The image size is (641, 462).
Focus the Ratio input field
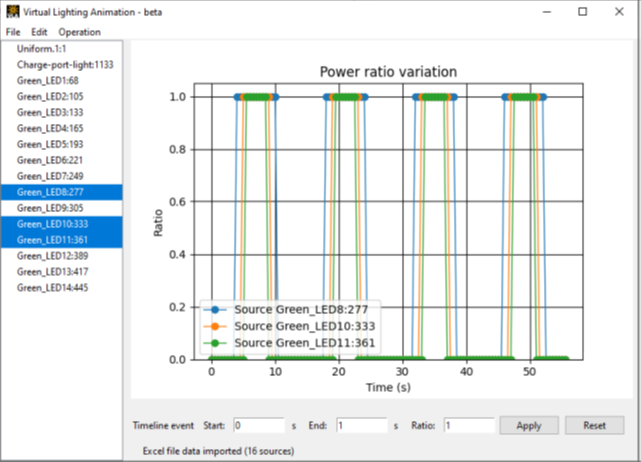469,426
